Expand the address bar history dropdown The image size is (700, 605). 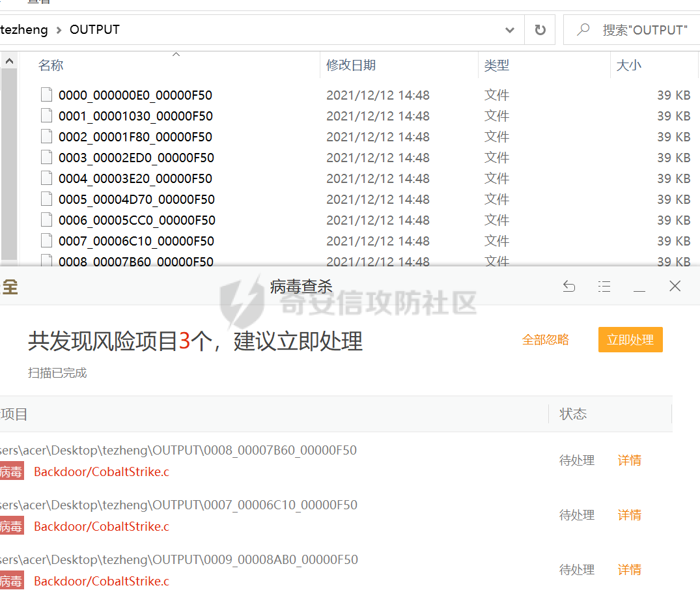510,30
